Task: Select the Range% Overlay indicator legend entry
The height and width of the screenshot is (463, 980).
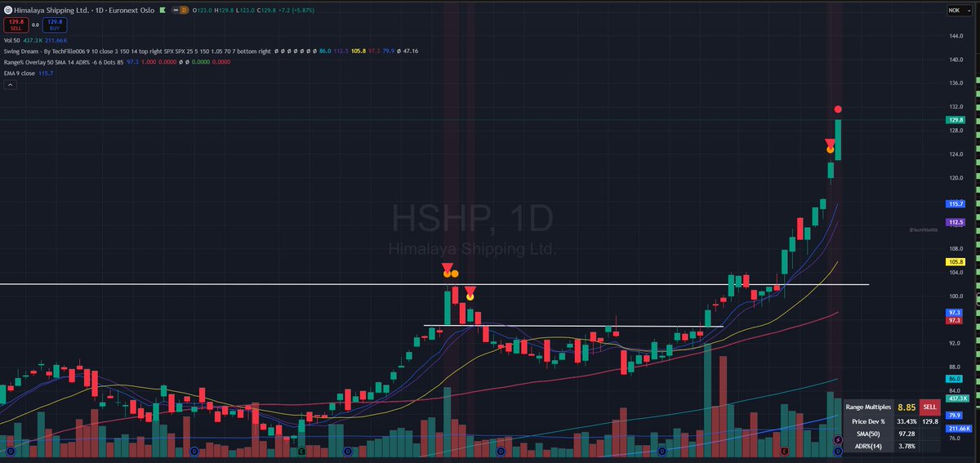Action: coord(62,61)
